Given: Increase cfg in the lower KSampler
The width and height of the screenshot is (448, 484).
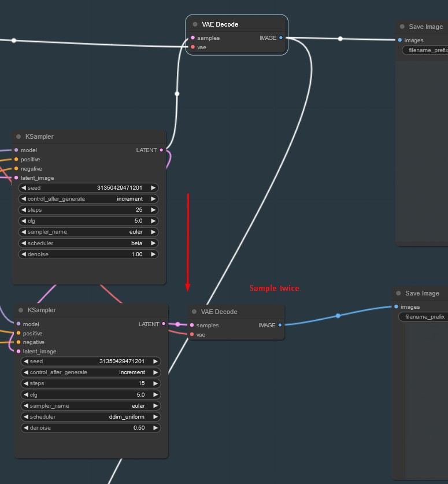Looking at the screenshot, I should tap(155, 395).
